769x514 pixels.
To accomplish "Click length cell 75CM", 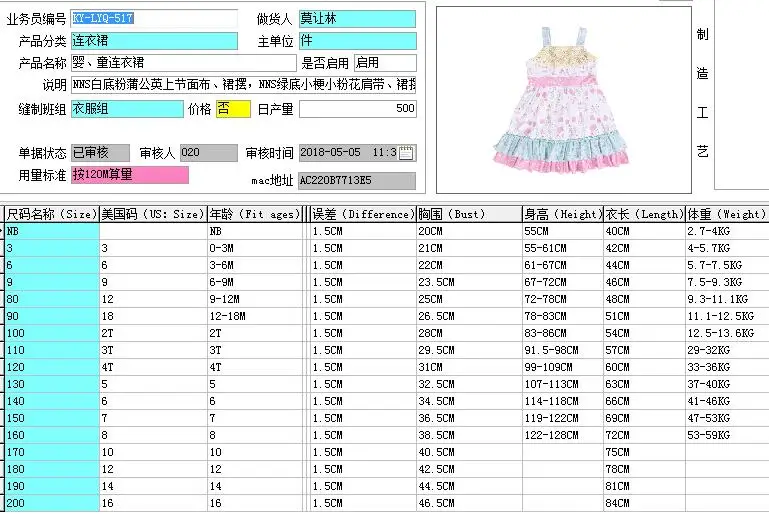I will (x=644, y=452).
